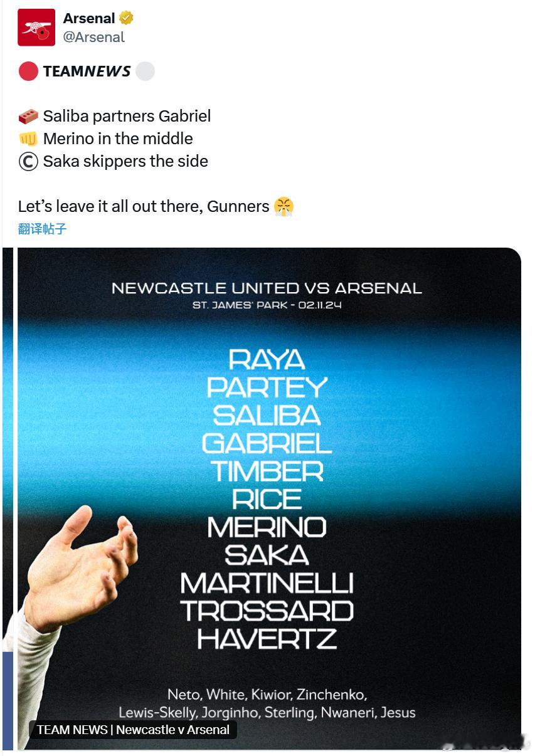Screen dimensions: 535x756
Task: Open the Arsenal profile avatar
Action: tap(36, 28)
